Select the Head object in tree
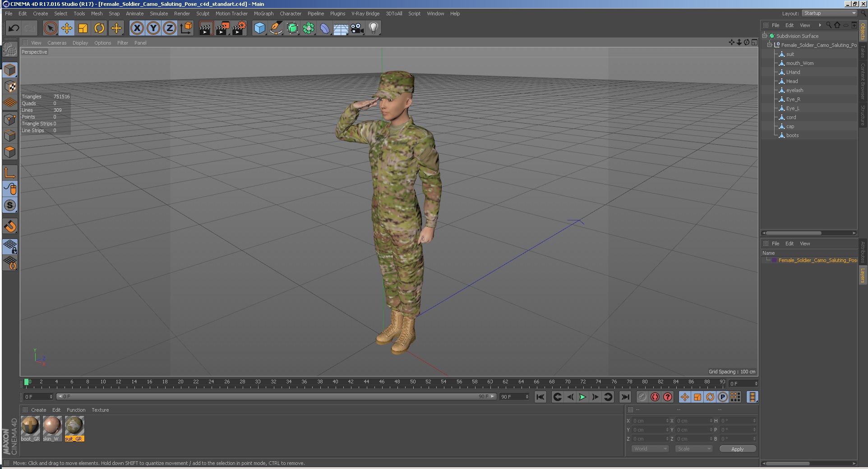The width and height of the screenshot is (868, 469). click(792, 81)
